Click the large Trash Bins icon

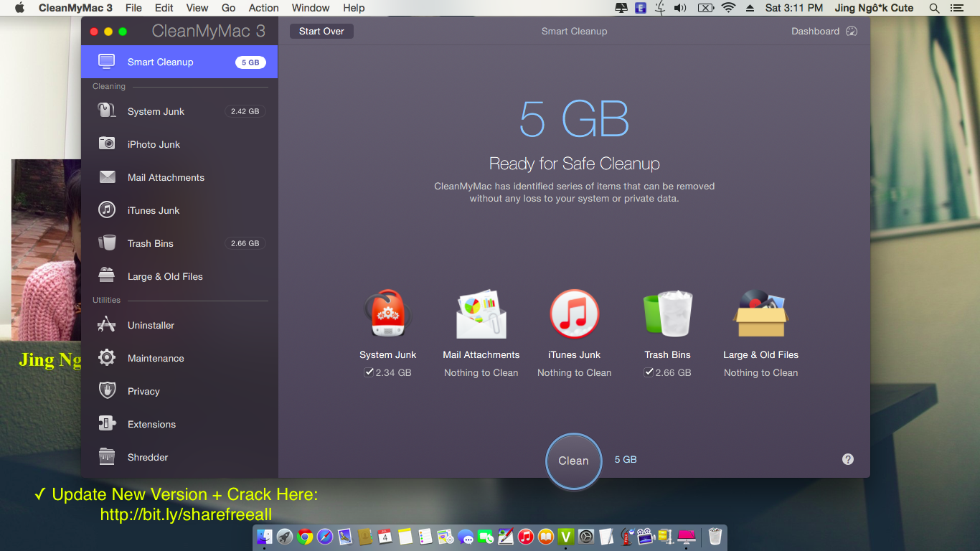click(x=668, y=314)
